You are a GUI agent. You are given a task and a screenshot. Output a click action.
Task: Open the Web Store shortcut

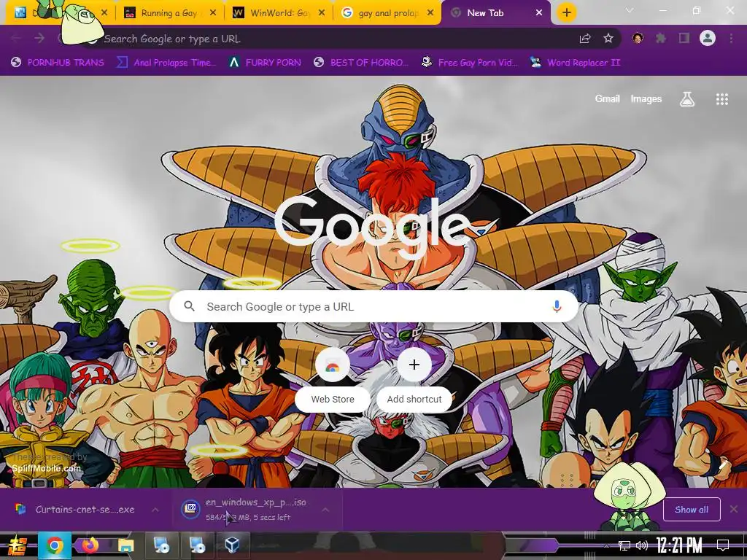coord(333,380)
